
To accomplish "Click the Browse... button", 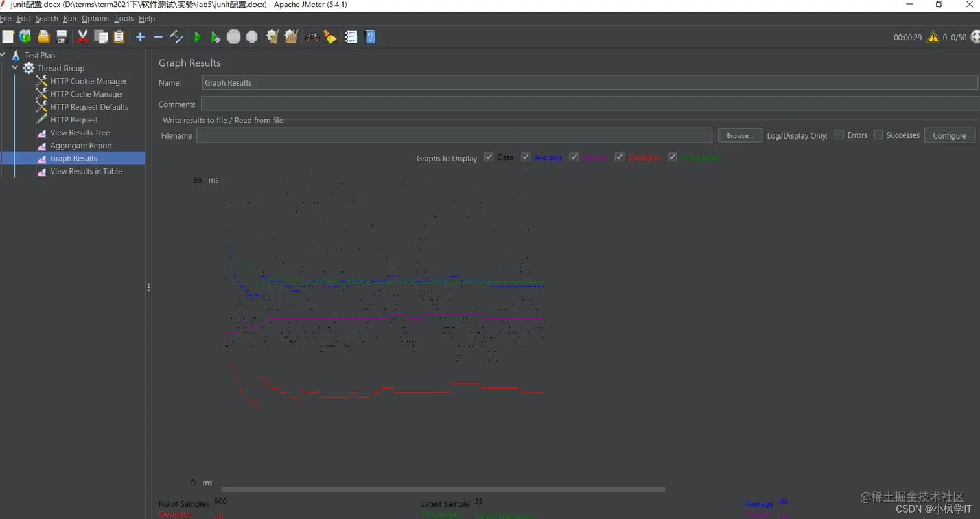I will [740, 135].
